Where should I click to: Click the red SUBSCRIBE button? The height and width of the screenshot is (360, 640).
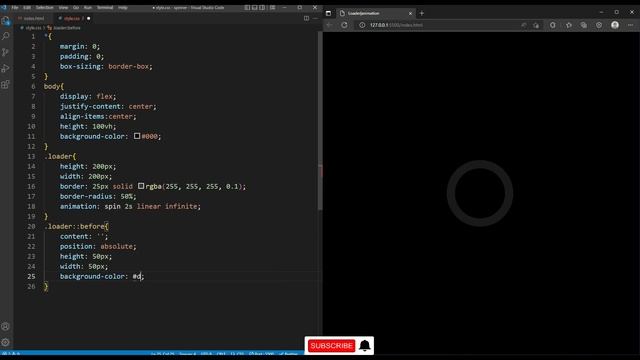pyautogui.click(x=331, y=346)
